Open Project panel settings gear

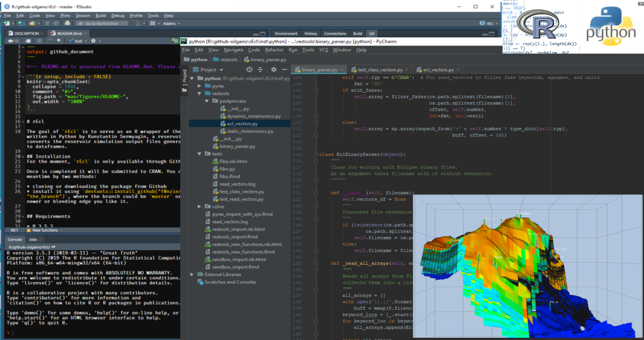click(273, 70)
